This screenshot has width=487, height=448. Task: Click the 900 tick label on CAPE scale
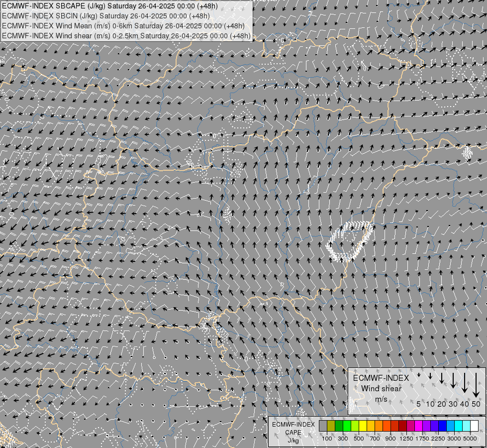coord(390,439)
